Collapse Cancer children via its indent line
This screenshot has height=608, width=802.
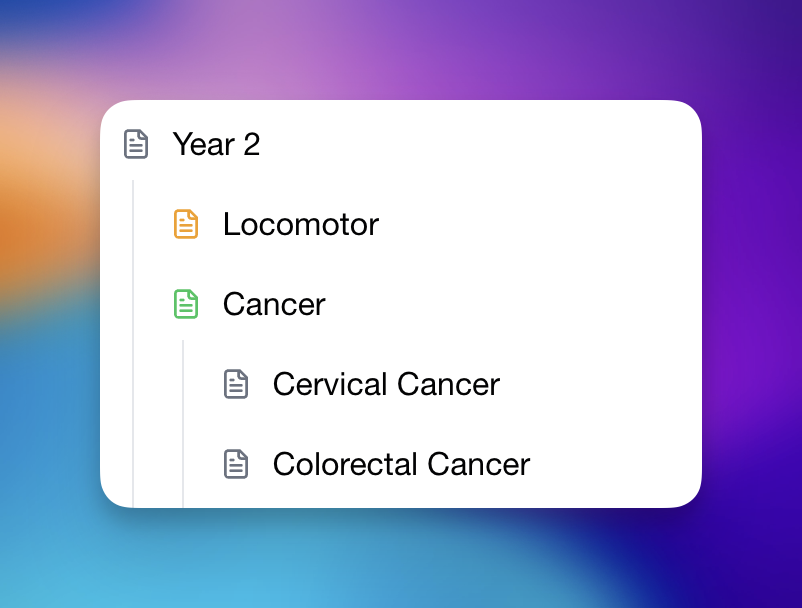183,420
